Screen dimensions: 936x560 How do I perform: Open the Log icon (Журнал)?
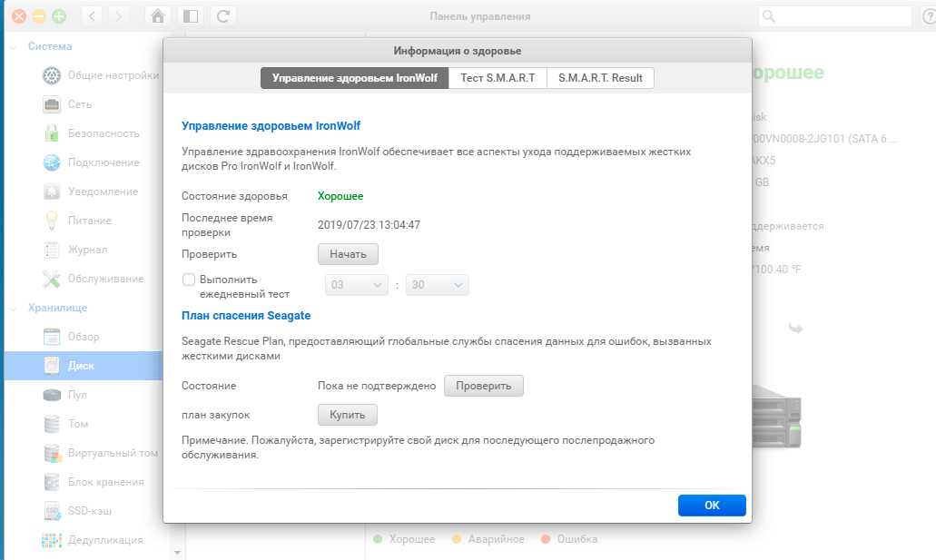(x=52, y=250)
